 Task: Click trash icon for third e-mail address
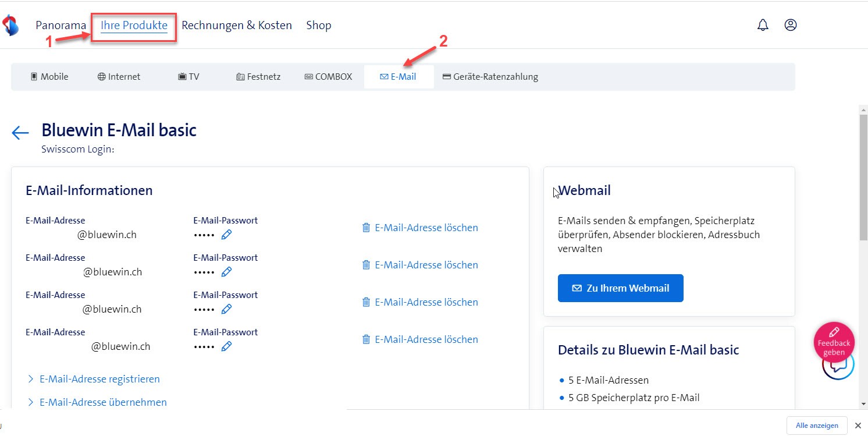point(366,302)
